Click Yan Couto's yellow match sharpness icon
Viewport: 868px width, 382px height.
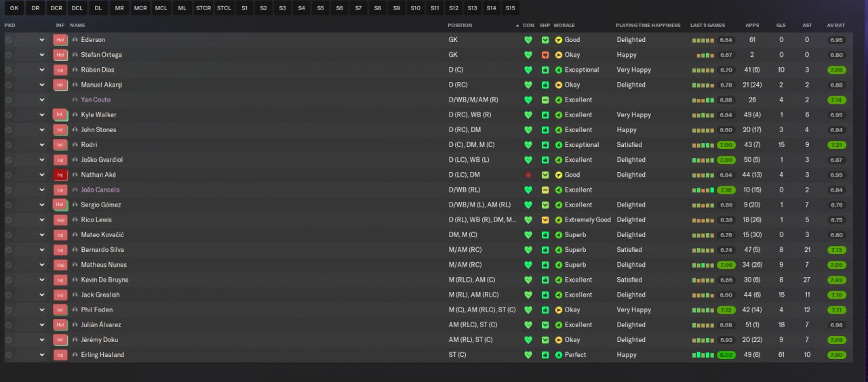tap(545, 100)
